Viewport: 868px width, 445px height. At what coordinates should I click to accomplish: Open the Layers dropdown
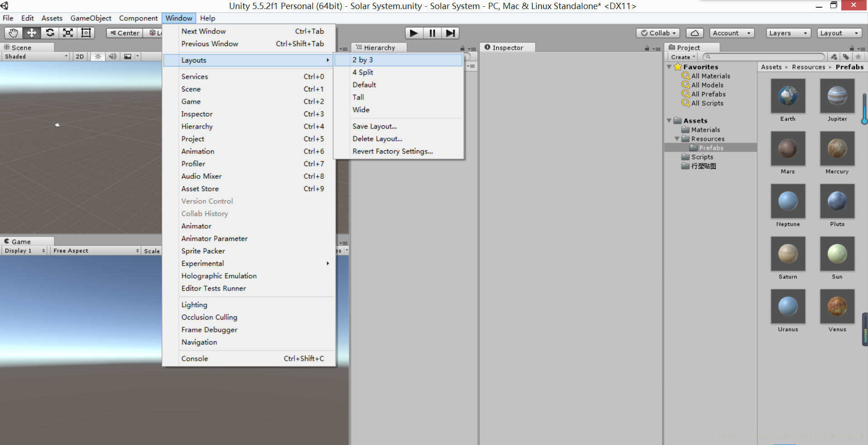click(x=788, y=33)
